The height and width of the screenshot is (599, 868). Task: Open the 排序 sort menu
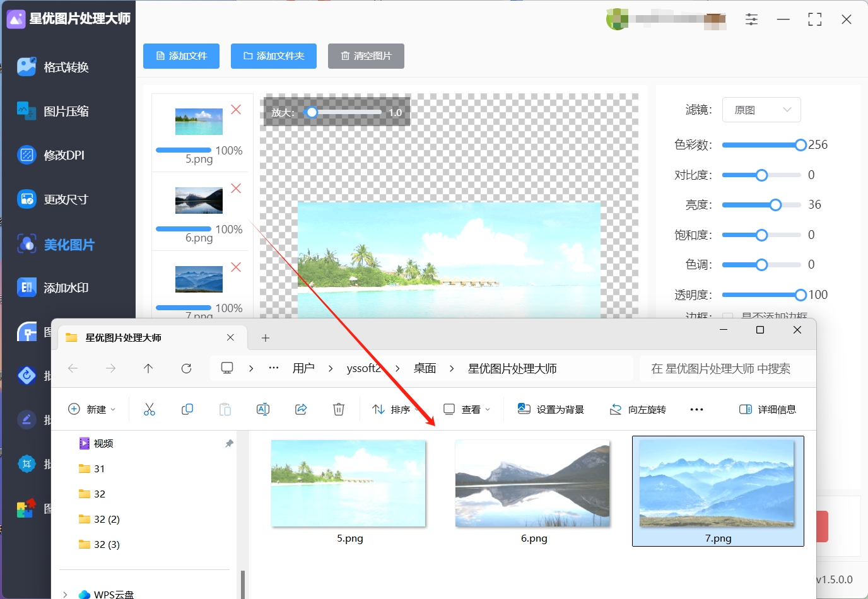392,409
